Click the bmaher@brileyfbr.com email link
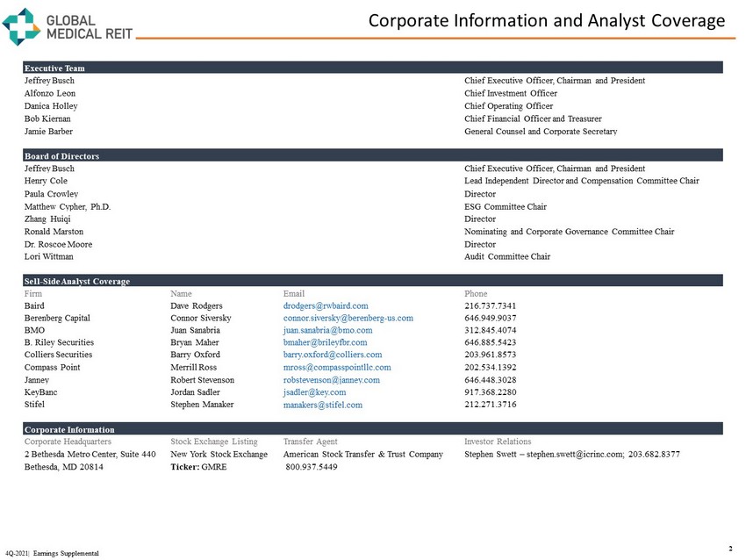746x560 pixels. click(x=327, y=342)
